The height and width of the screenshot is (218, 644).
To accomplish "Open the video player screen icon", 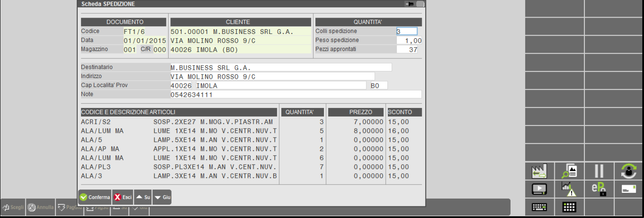I will (539, 189).
